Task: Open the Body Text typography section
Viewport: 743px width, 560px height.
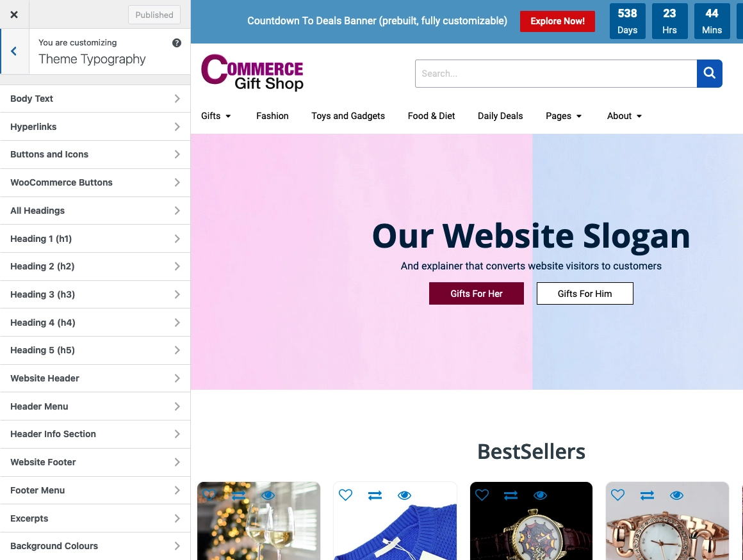Action: point(95,99)
